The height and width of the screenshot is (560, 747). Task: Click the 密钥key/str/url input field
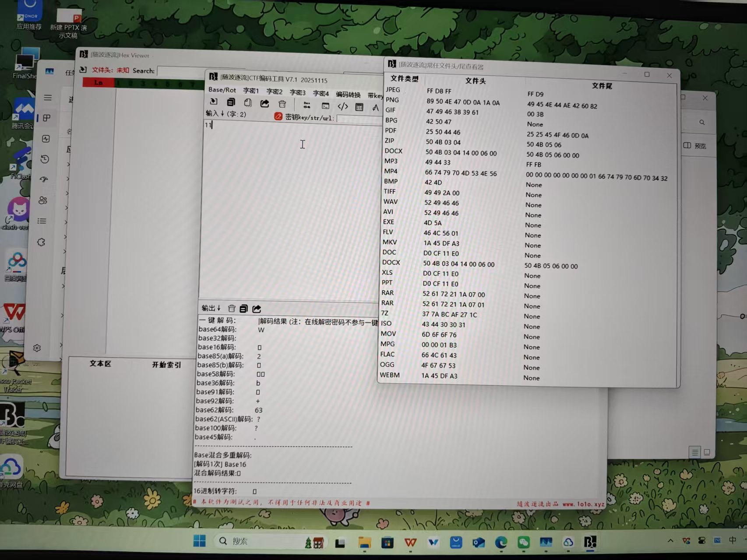360,119
